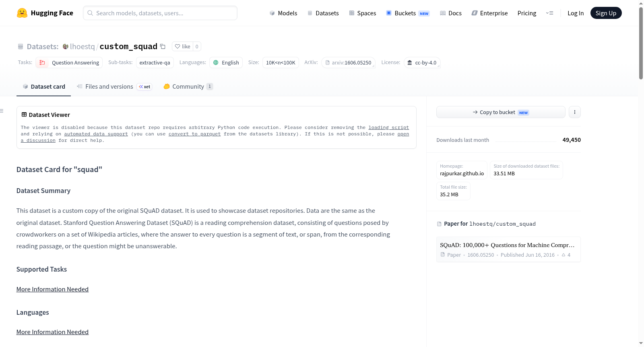Click More Information Needed under Languages

(52, 332)
